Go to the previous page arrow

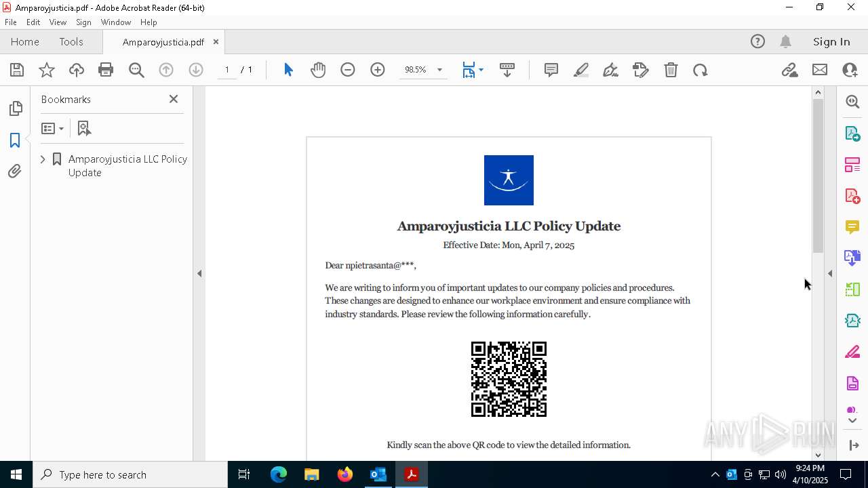pyautogui.click(x=166, y=70)
